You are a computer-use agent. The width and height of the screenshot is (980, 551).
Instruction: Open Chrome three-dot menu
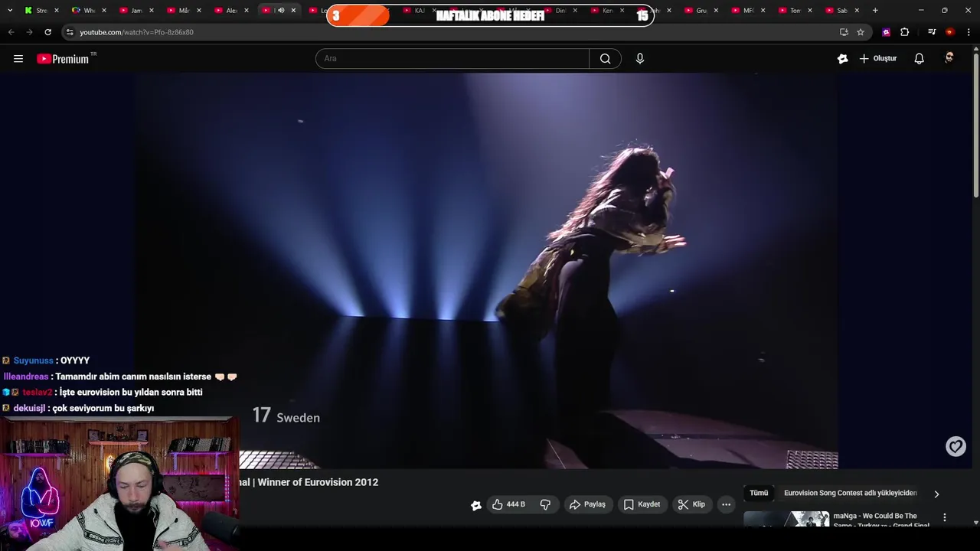click(969, 32)
